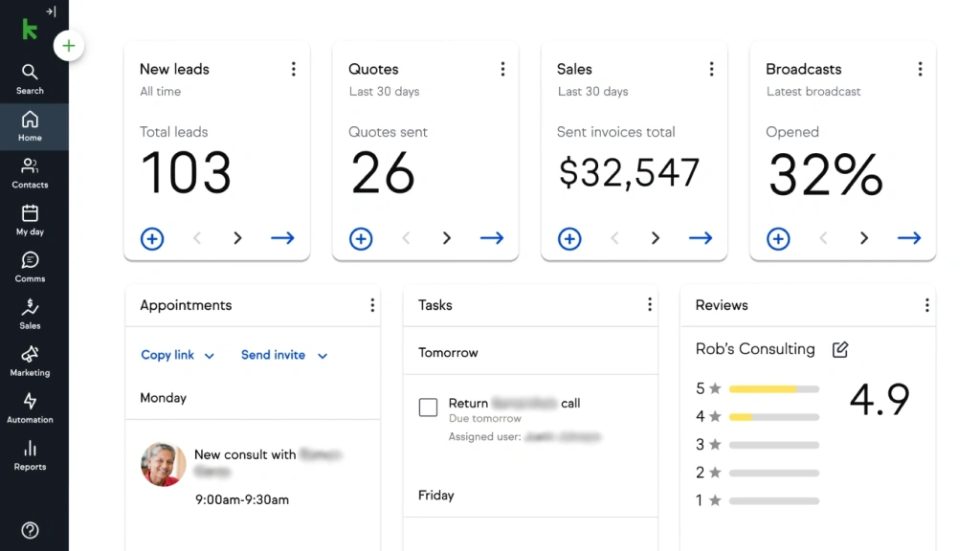Open New leads details blue arrow
This screenshot has height=551, width=980.
282,238
